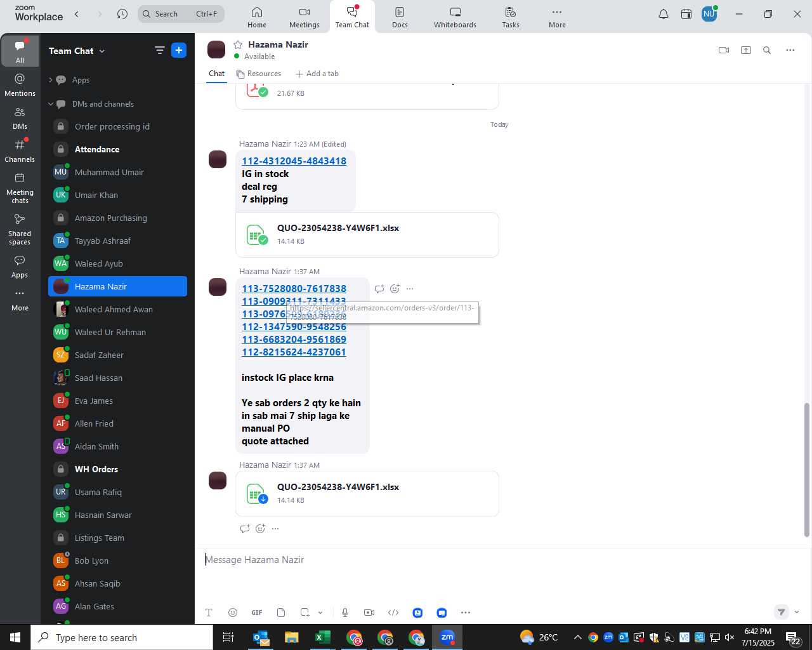This screenshot has width=812, height=650.
Task: Star the Hazama Nazir conversation
Action: click(x=239, y=44)
